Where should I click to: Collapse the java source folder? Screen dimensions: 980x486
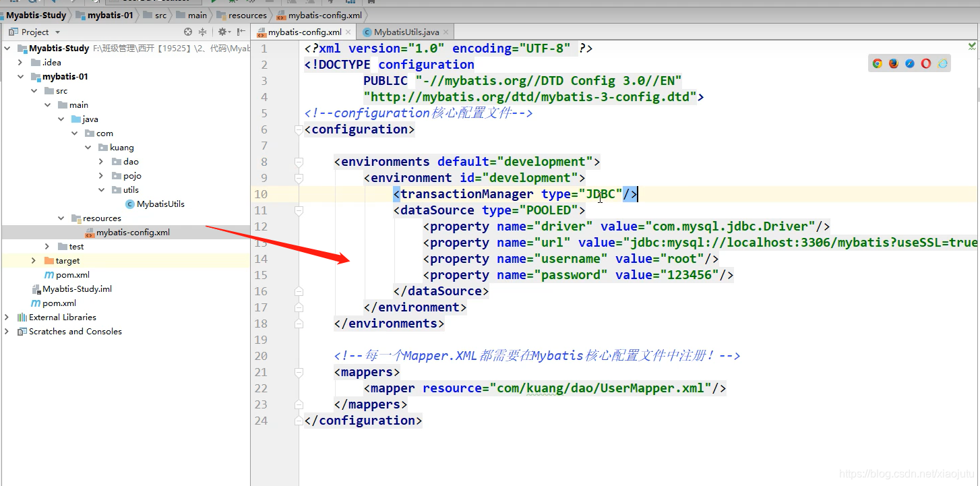coord(61,119)
